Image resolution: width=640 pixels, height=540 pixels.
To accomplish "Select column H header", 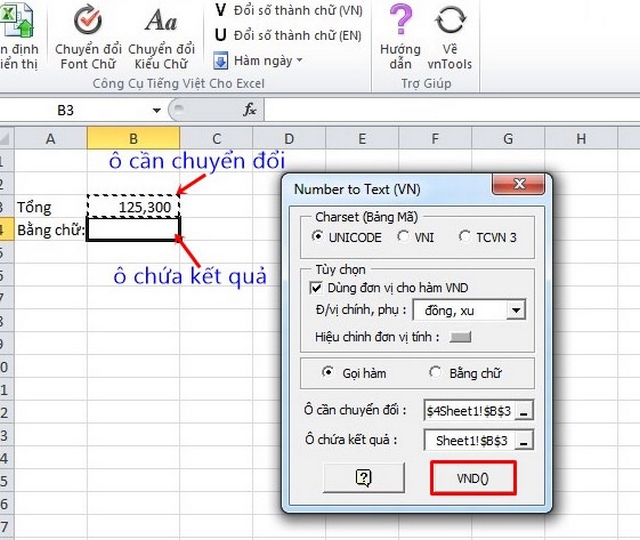I will click(581, 139).
